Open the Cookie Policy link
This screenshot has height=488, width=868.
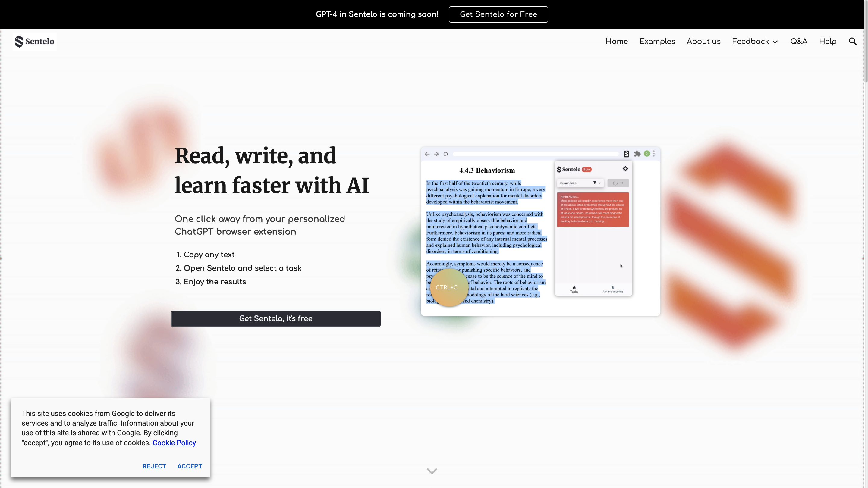174,443
